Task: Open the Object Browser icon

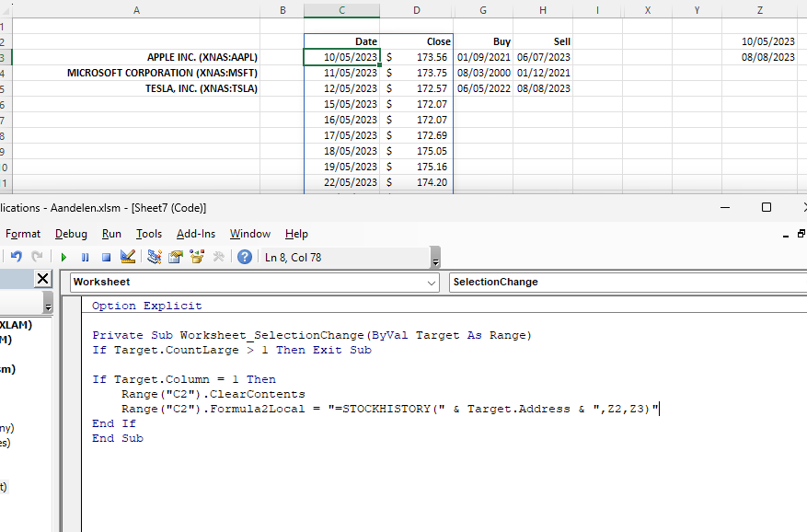Action: pyautogui.click(x=197, y=257)
